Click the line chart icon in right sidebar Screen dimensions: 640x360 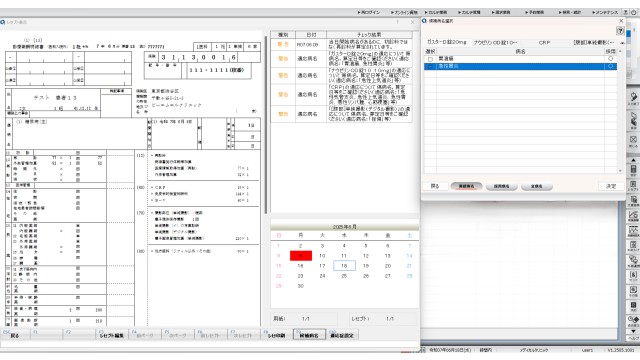tap(633, 216)
